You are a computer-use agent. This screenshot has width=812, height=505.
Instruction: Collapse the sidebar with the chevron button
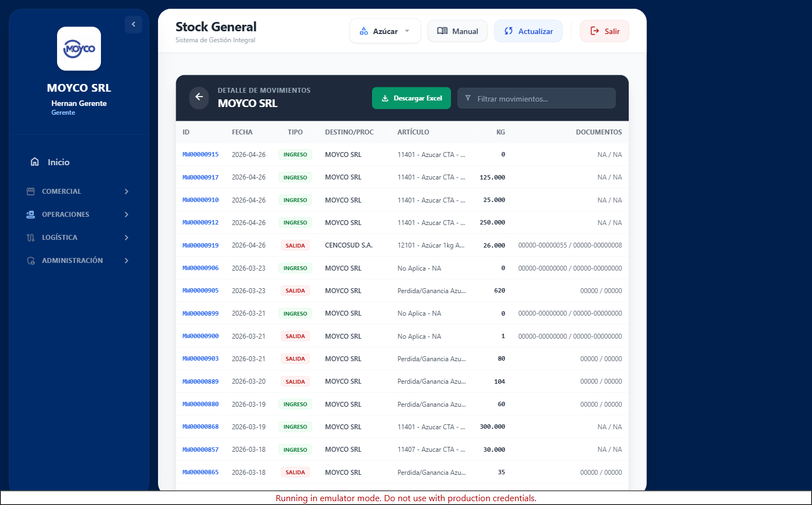coord(133,24)
